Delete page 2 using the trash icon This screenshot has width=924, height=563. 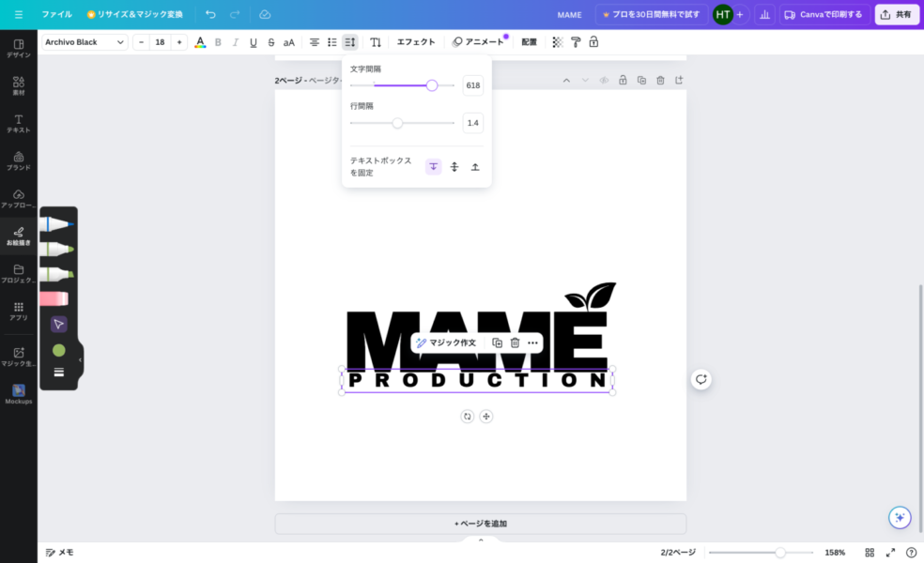click(x=660, y=80)
